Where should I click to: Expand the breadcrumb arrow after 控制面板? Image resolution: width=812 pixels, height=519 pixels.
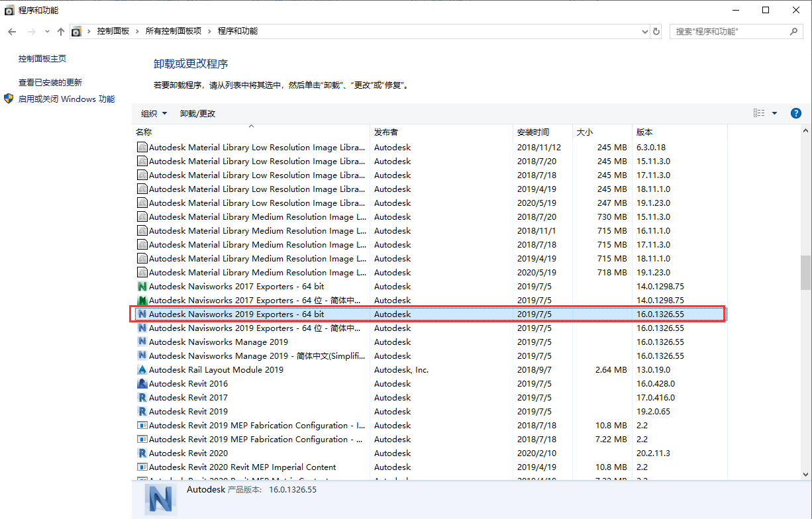click(x=138, y=31)
